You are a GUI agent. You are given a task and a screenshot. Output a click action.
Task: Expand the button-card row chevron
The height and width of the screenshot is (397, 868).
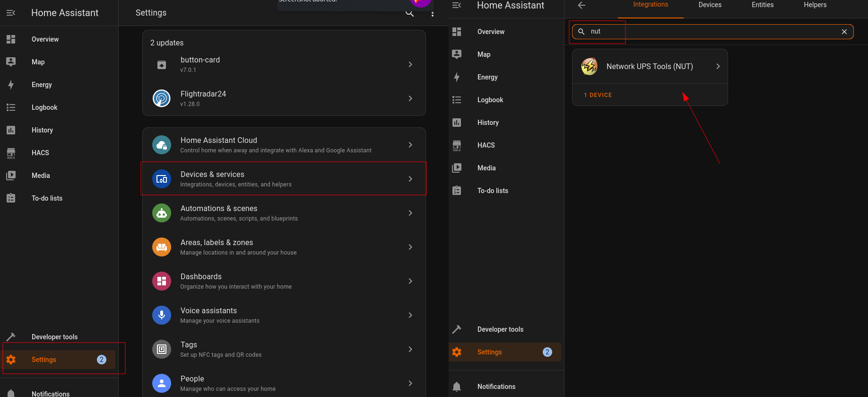(x=410, y=64)
